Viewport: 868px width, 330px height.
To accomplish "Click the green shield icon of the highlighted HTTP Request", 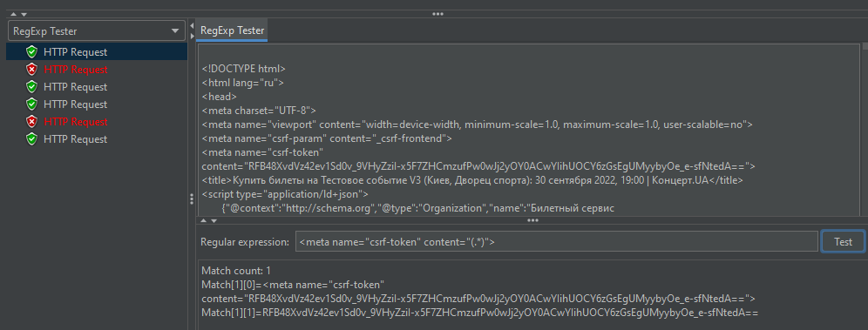I will click(x=32, y=52).
